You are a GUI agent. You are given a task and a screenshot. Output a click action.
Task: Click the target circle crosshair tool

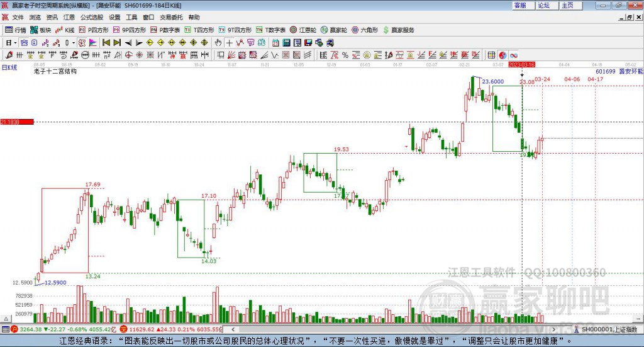[x=128, y=55]
